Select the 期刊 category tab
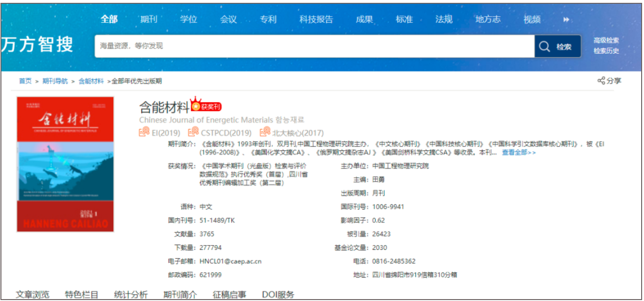Screen dimensions: 644x301 [x=148, y=19]
